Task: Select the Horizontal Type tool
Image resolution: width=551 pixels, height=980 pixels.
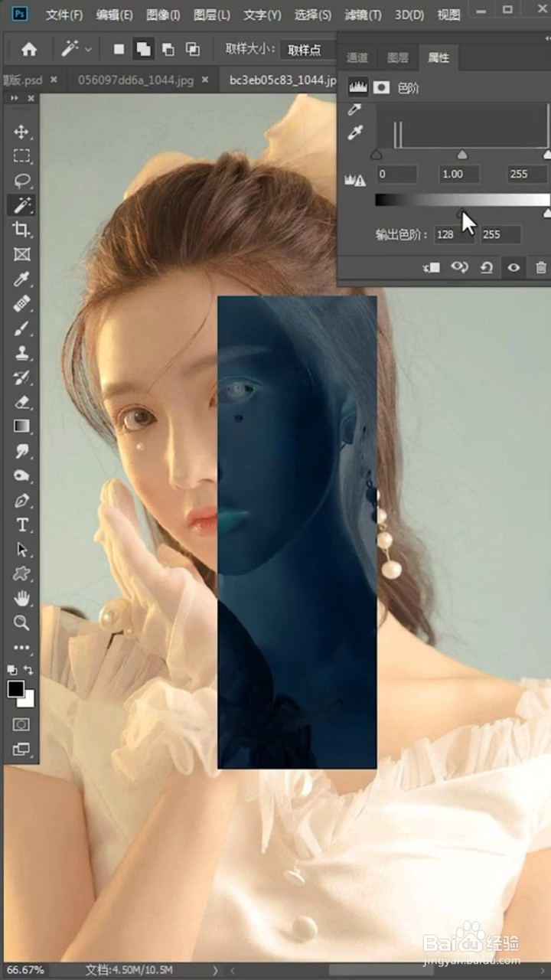Action: point(21,525)
